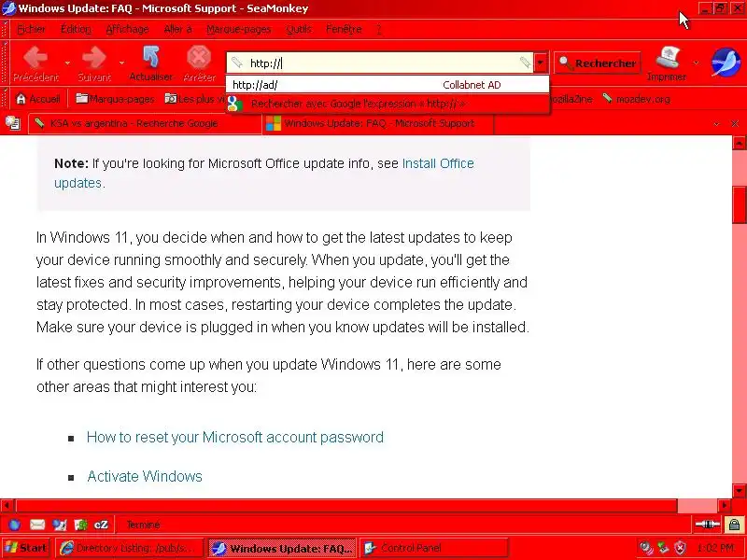Click the red security shield tray icon
The height and width of the screenshot is (560, 747).
click(681, 548)
